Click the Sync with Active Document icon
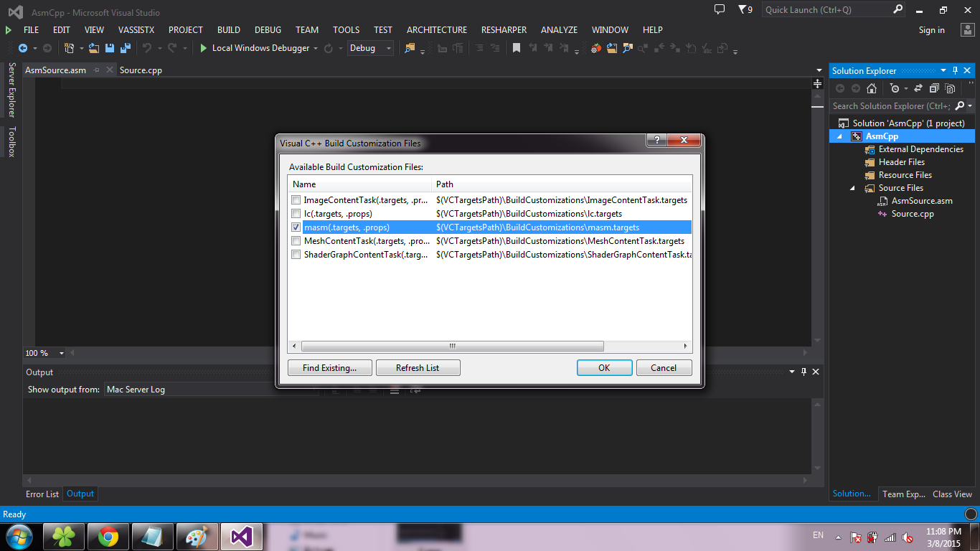Screen dimensions: 980x551 [918, 88]
